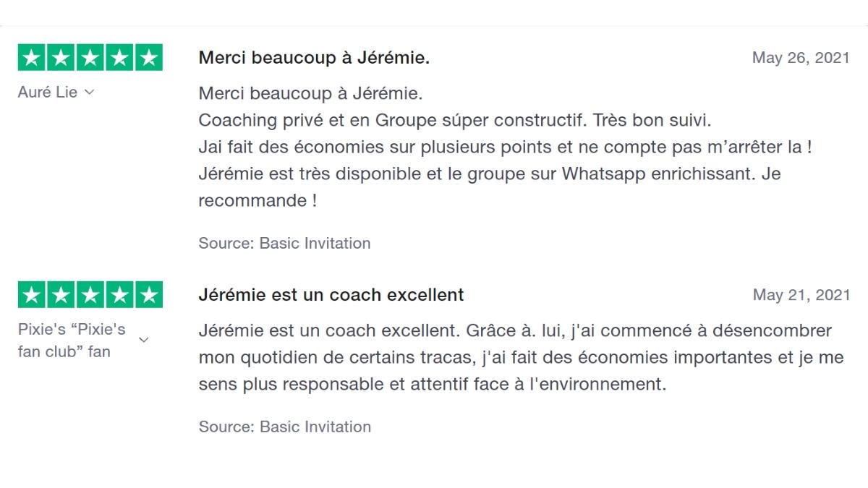
Task: Click "Source: Basic Invitation" under Auré Lie's review
Action: [x=284, y=244]
